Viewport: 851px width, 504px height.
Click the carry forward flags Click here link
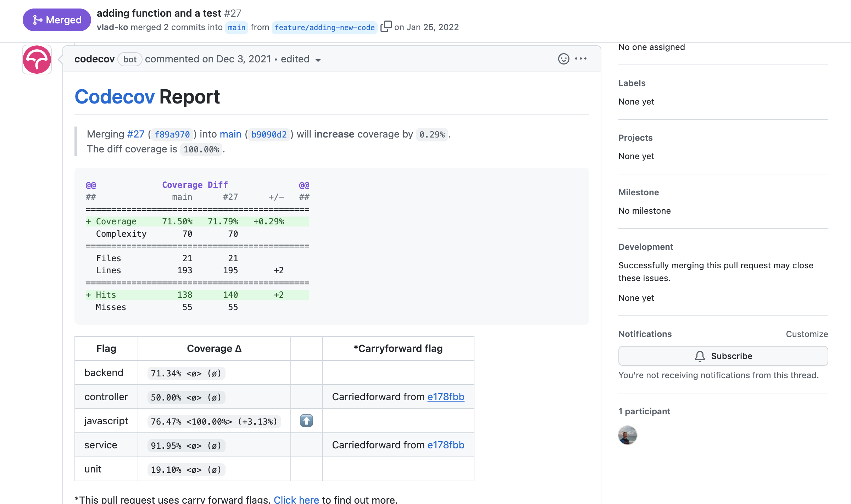click(x=296, y=499)
